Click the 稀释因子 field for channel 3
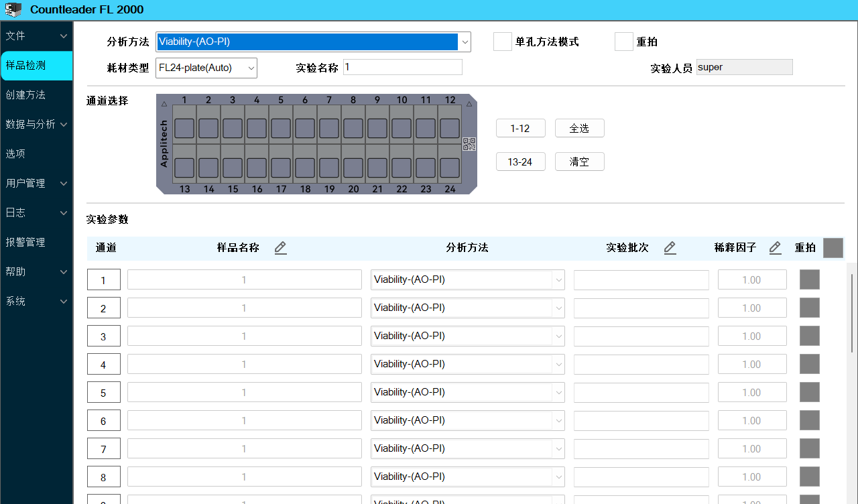Image resolution: width=858 pixels, height=504 pixels. point(752,336)
